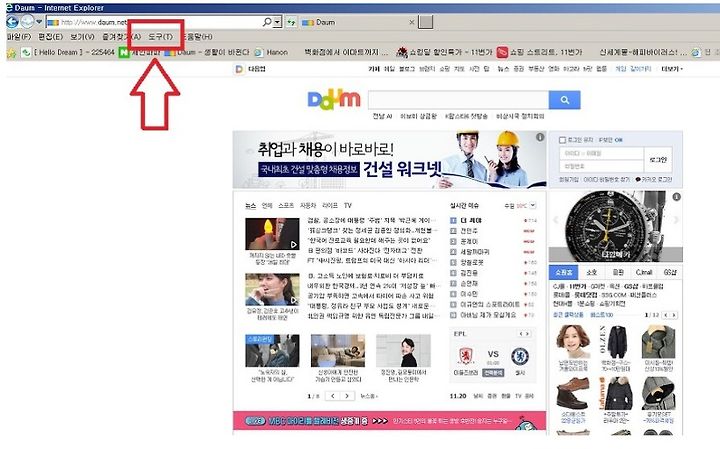Go back with the IE back arrow
Viewport: 720px width, 449px height.
point(12,22)
